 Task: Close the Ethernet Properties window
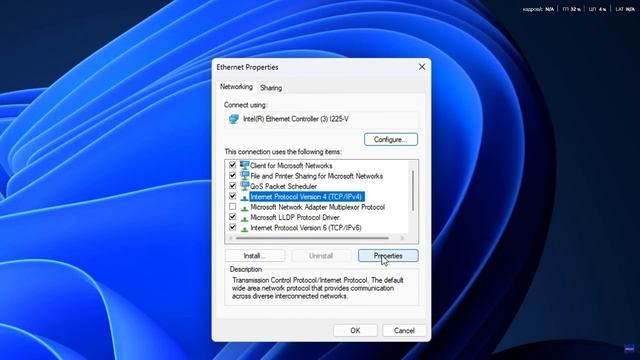pos(422,67)
